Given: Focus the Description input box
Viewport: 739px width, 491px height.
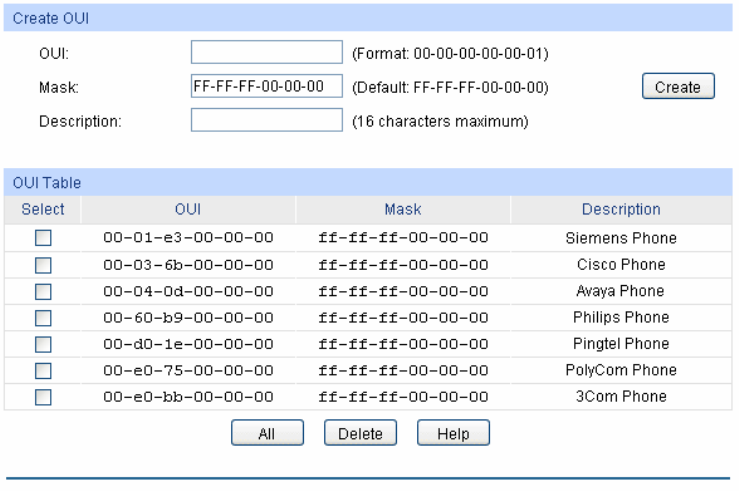Looking at the screenshot, I should 266,120.
